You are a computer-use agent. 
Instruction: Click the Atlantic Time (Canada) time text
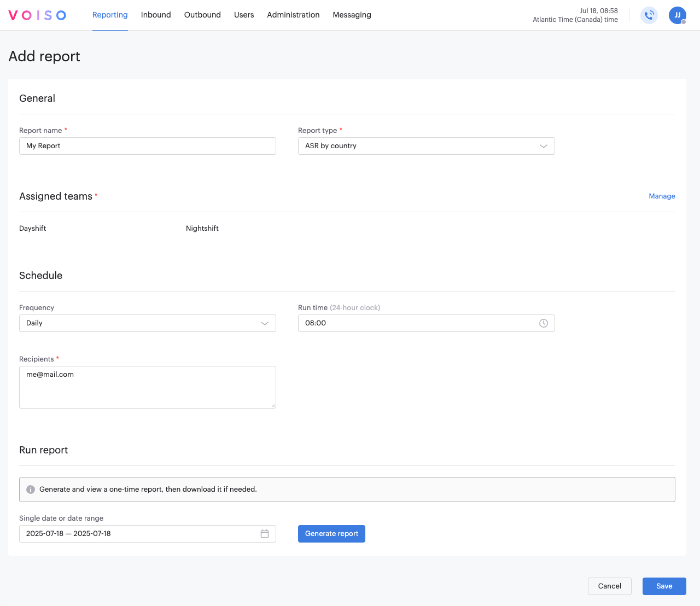[x=575, y=20]
